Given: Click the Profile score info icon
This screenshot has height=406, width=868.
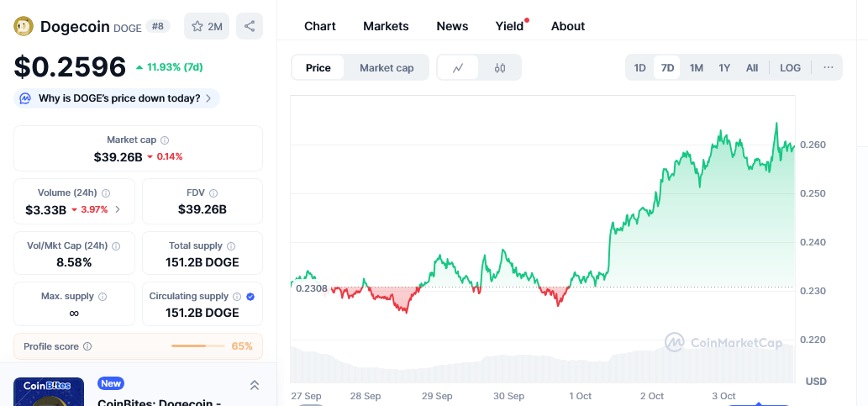Looking at the screenshot, I should 87,346.
